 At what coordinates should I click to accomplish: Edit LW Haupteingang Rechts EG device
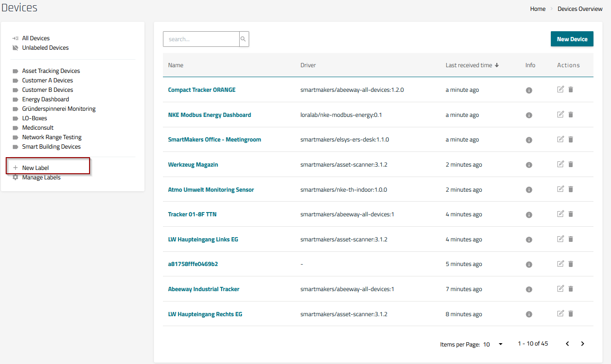point(560,313)
